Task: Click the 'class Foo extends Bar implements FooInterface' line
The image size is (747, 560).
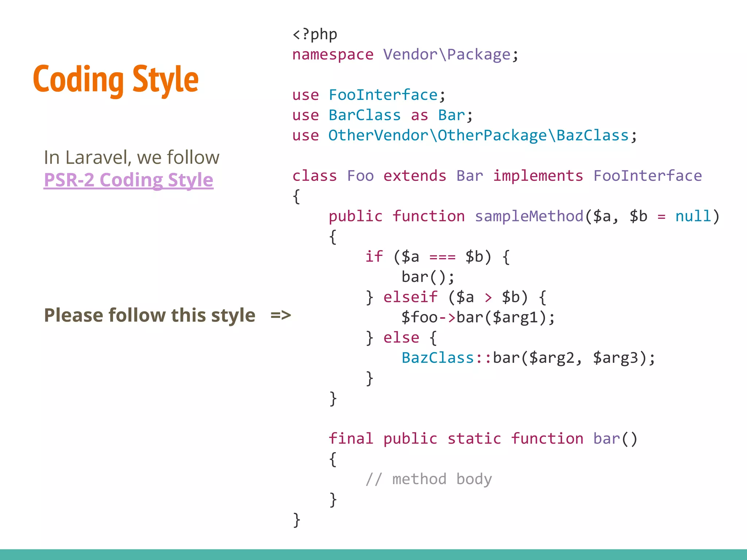Action: pyautogui.click(x=497, y=176)
